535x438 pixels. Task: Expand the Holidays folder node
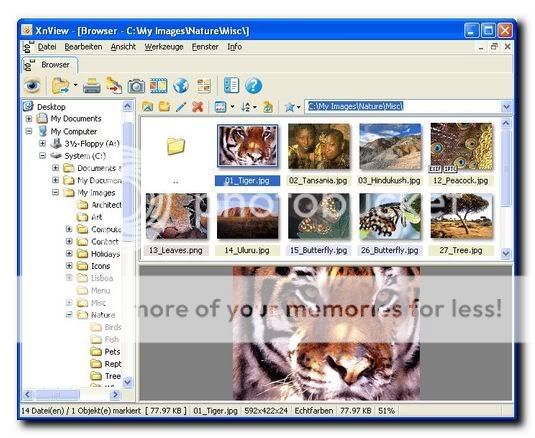(x=69, y=253)
